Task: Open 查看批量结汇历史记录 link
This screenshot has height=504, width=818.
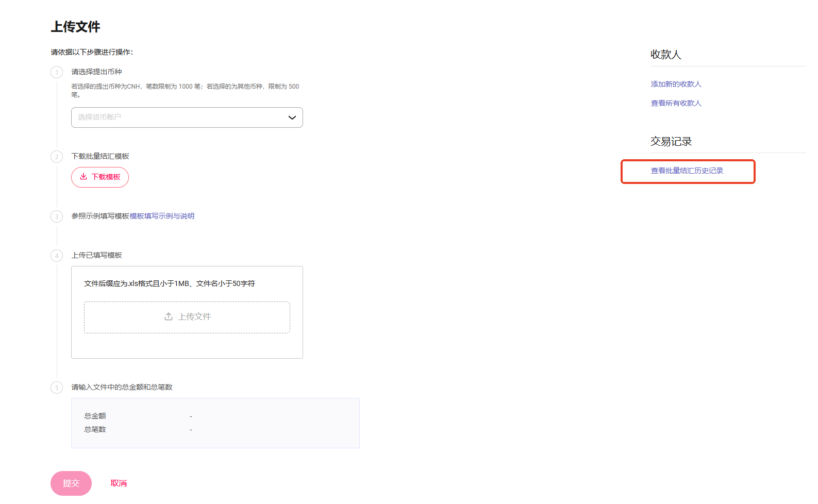Action: coord(687,171)
